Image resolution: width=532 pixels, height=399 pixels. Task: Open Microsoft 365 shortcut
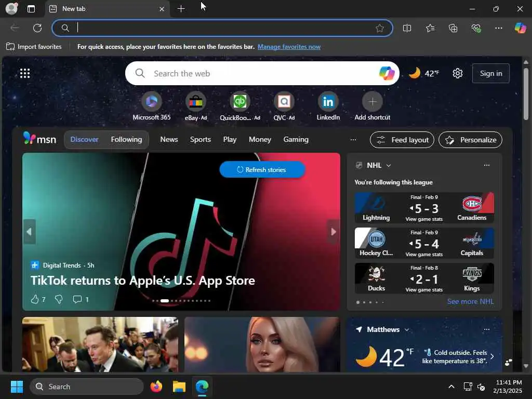tap(151, 106)
